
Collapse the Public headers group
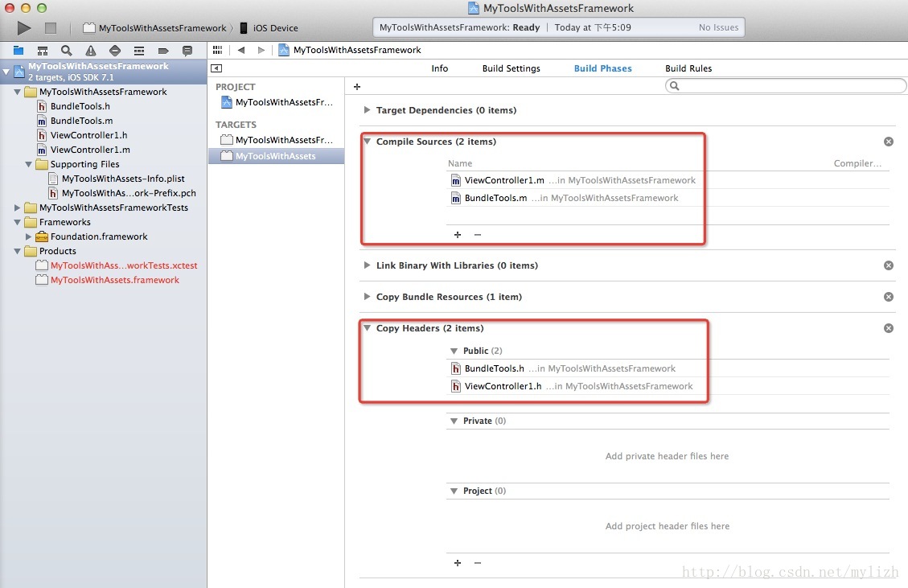coord(454,351)
